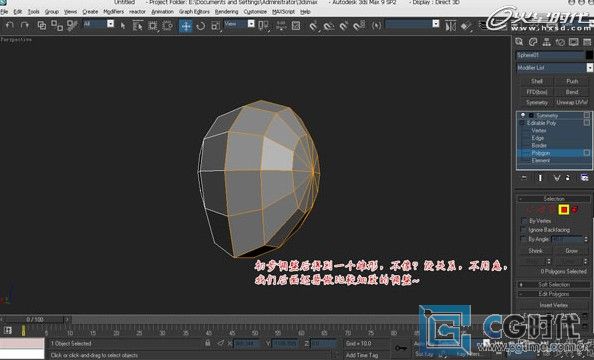The image size is (594, 360).
Task: Toggle the Angle Snap icon
Action: point(329,25)
